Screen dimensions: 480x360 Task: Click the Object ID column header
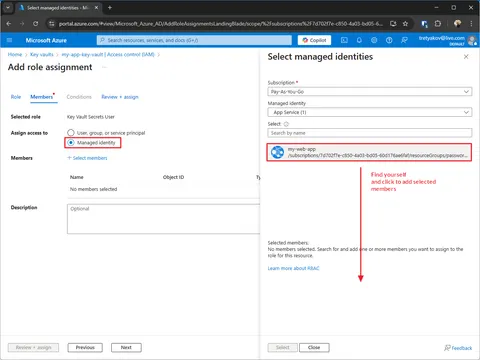(173, 177)
